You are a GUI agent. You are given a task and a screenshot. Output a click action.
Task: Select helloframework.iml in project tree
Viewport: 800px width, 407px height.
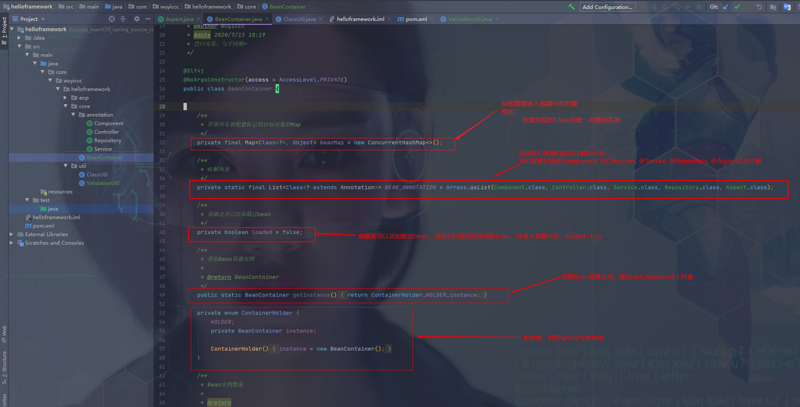click(53, 217)
